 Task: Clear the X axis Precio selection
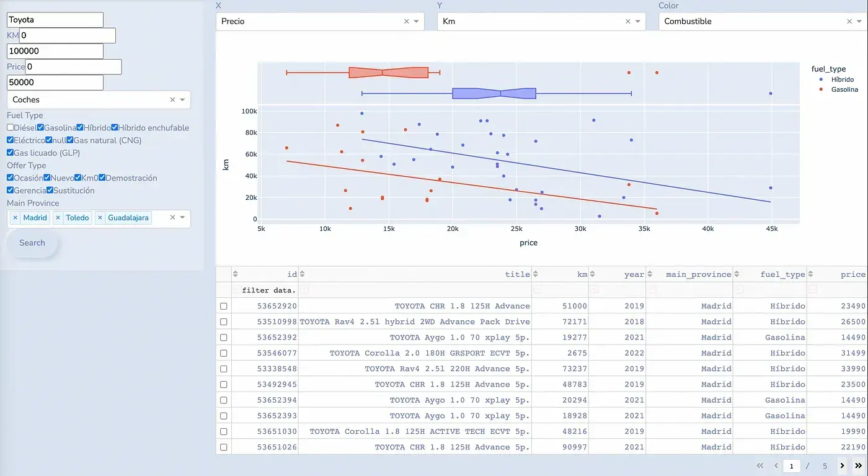[407, 21]
